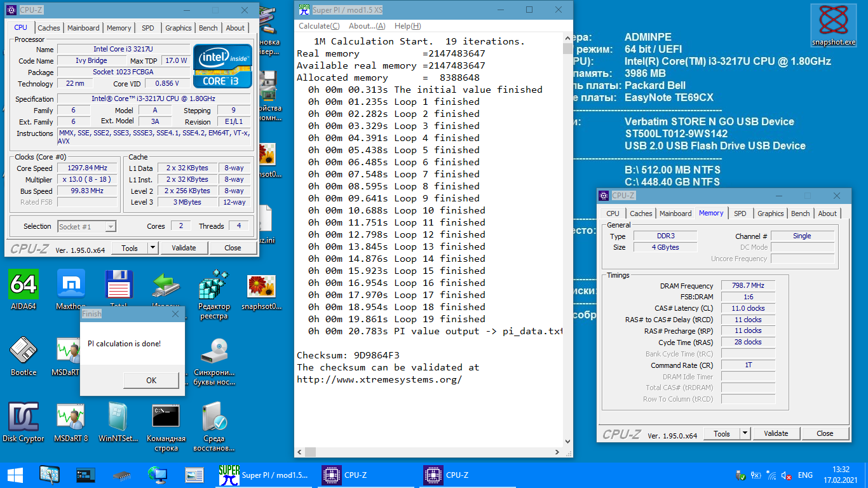Switch to Graphics tab in CPU-Z Memory window
Screen dimensions: 868x488
click(771, 213)
